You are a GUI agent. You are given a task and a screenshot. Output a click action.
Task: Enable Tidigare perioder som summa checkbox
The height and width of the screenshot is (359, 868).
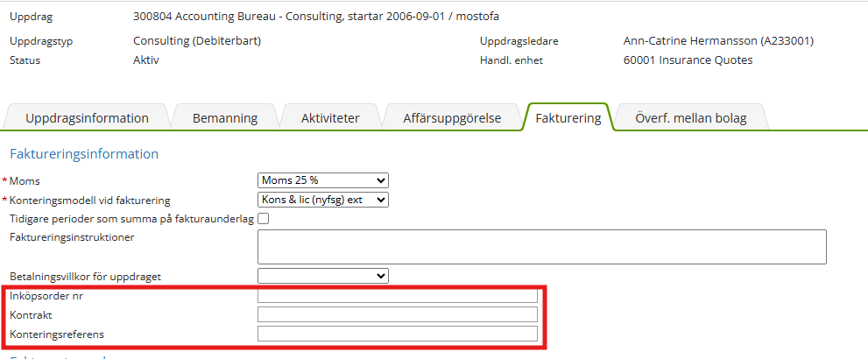coord(263,219)
